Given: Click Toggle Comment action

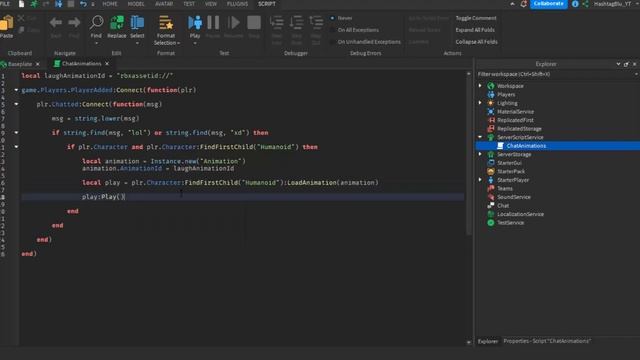Looking at the screenshot, I should click(x=476, y=18).
